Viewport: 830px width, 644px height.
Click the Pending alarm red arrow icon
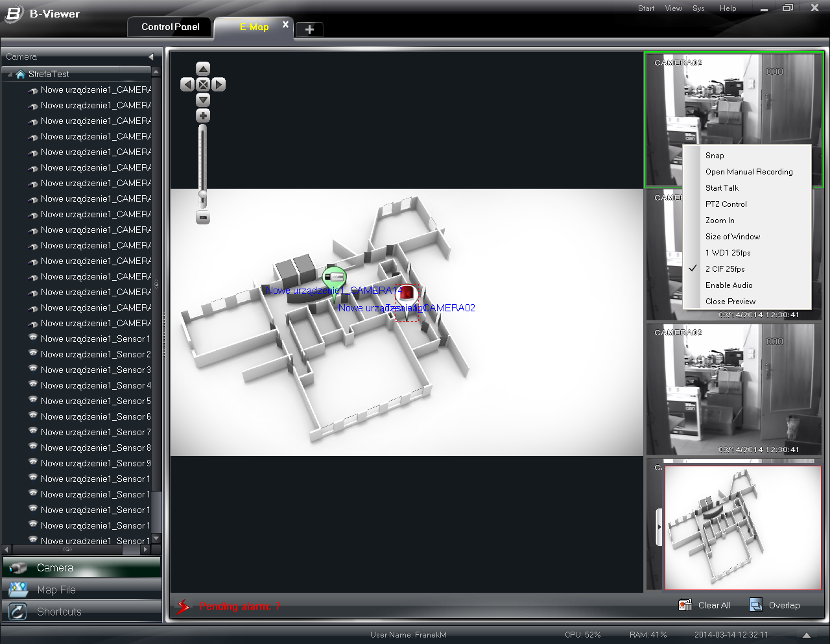pos(184,606)
